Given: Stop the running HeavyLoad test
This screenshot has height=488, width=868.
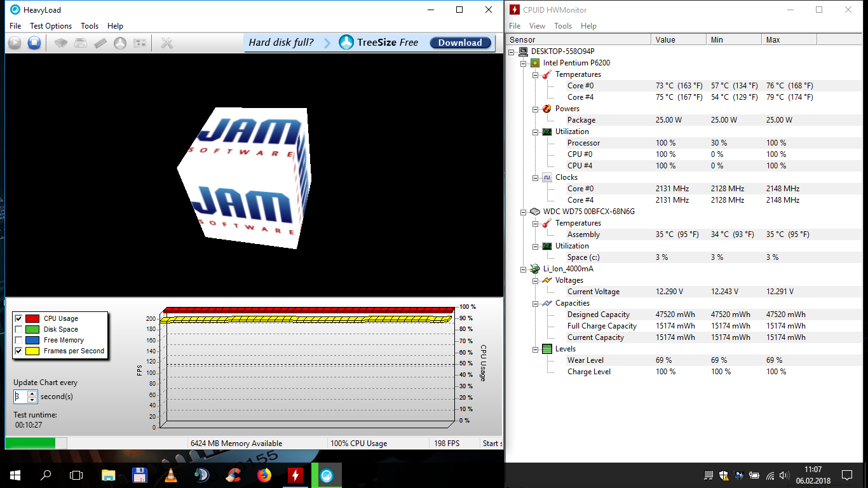Looking at the screenshot, I should click(34, 43).
